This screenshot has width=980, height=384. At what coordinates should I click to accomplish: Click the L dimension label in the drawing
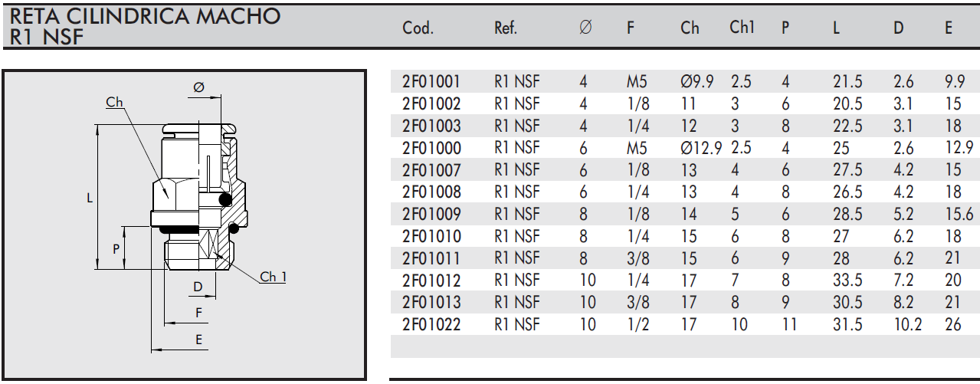pos(90,198)
